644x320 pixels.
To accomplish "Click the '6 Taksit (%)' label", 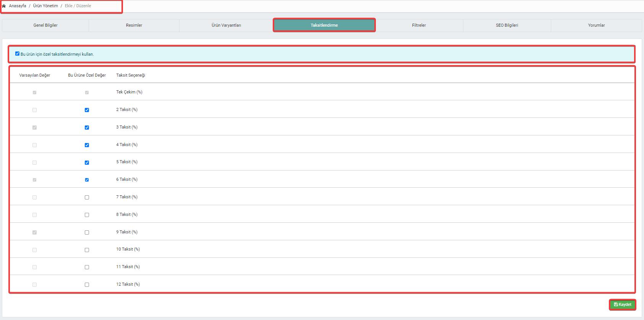I will point(127,179).
